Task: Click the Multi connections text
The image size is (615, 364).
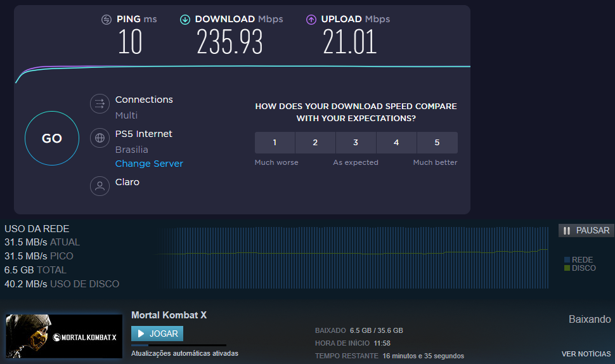Action: 126,115
